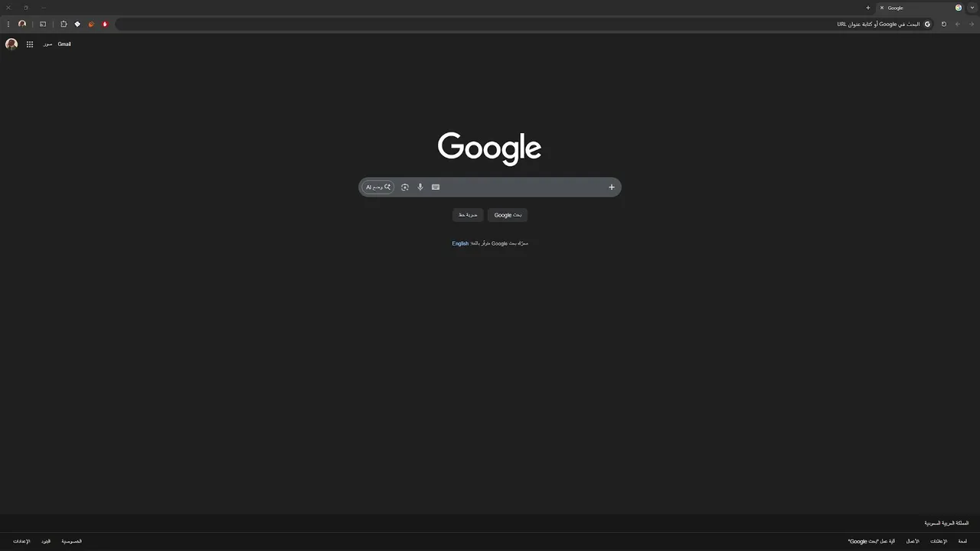Screen dimensions: 980x551
Task: Open the tab search dropdown arrow
Action: [972, 8]
